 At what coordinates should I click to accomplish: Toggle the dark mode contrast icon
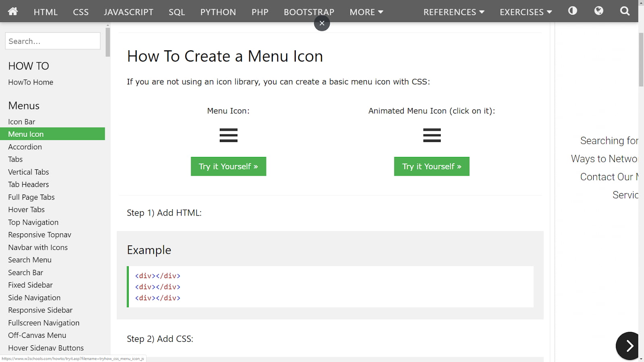572,11
